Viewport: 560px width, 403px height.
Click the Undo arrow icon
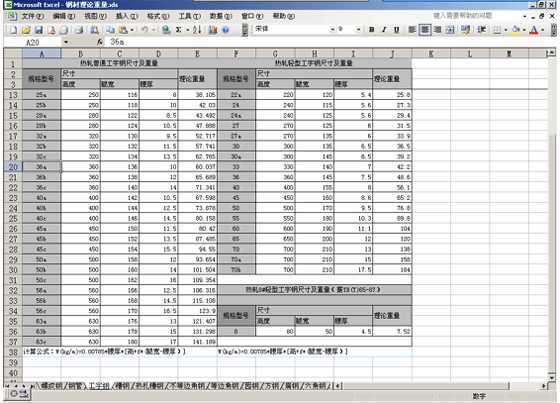coord(145,30)
